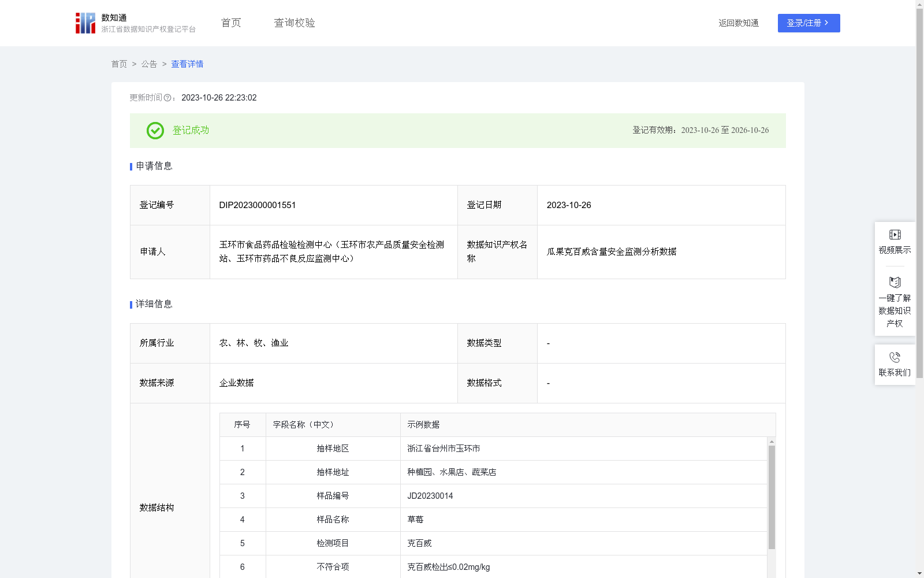Click the 样品编号 field row
The width and height of the screenshot is (924, 578).
493,496
